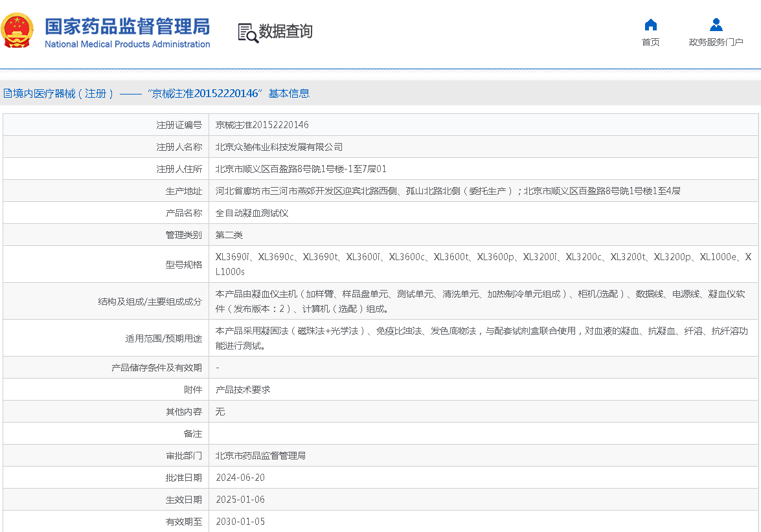Click approval date 2024-06-20
761x532 pixels.
(x=240, y=478)
